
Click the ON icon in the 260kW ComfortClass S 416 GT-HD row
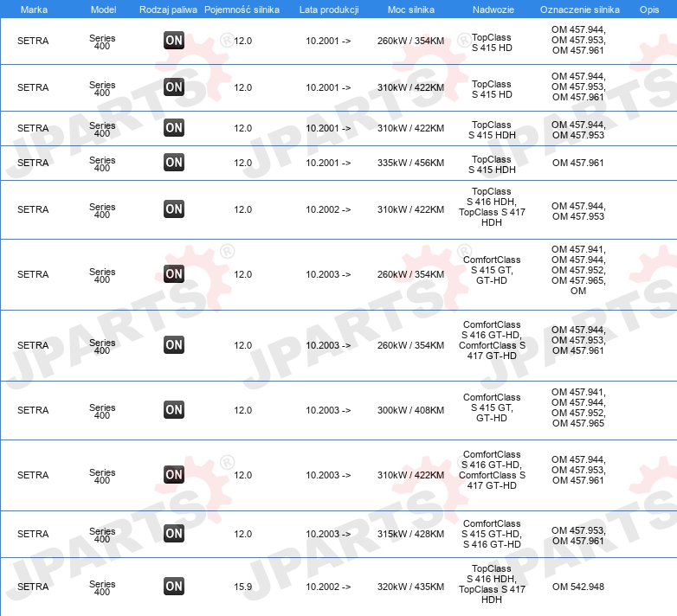point(174,345)
